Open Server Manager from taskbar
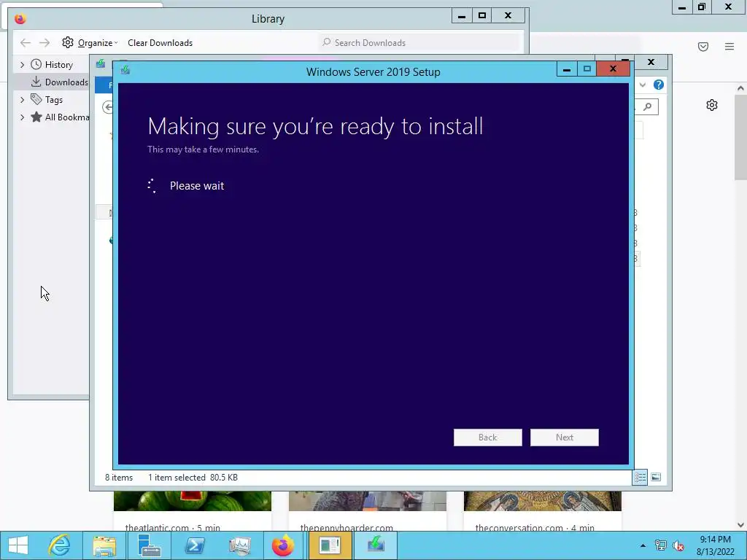 pos(149,545)
